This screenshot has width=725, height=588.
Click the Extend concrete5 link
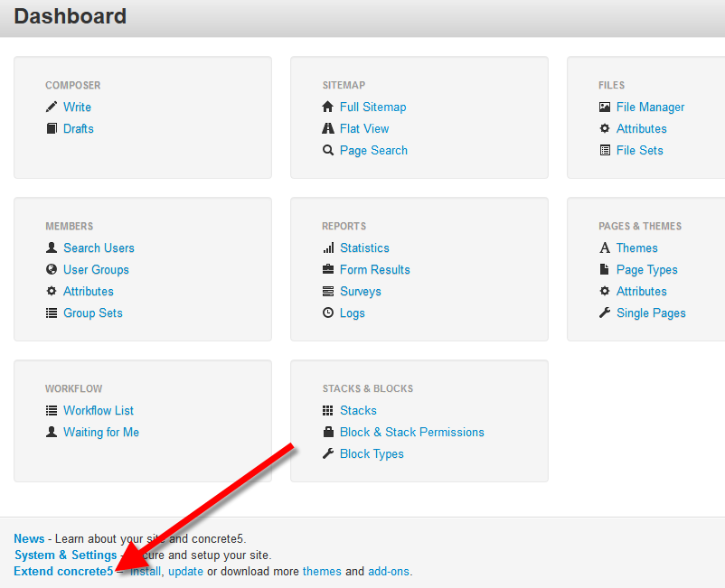[x=63, y=571]
